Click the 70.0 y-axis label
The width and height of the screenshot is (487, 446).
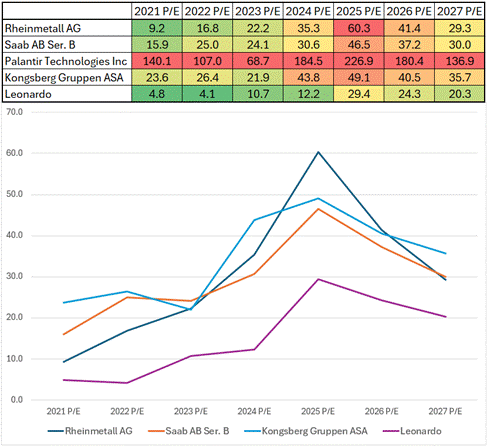pyautogui.click(x=15, y=112)
